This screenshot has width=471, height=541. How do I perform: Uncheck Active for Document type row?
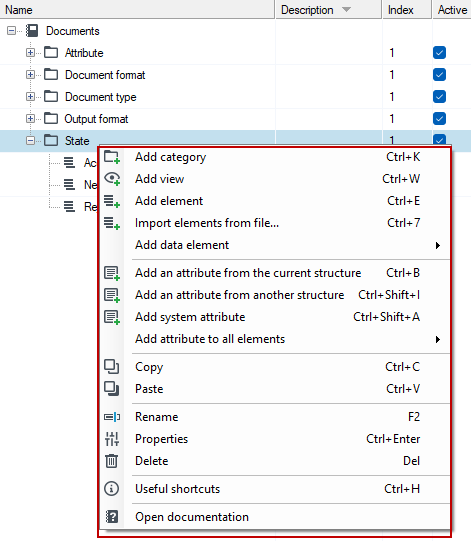439,97
